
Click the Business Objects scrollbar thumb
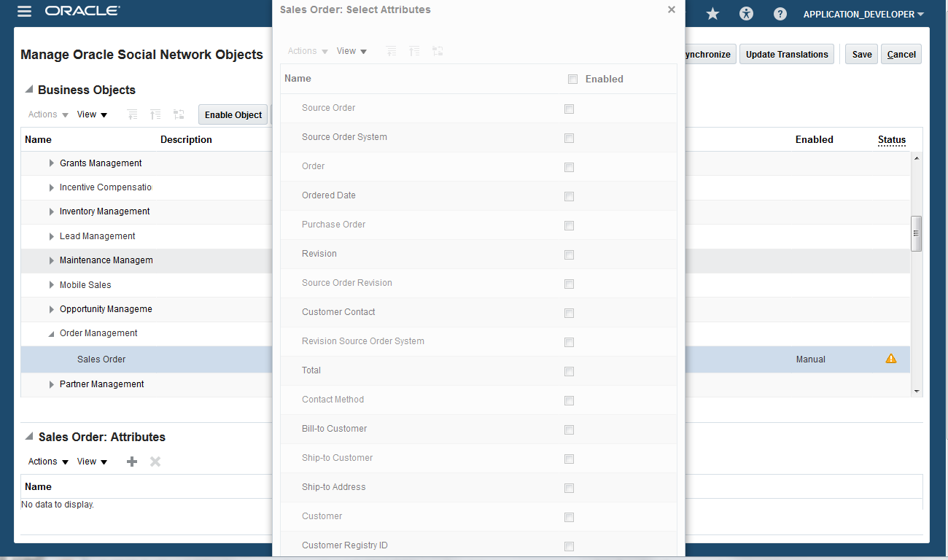click(x=917, y=233)
